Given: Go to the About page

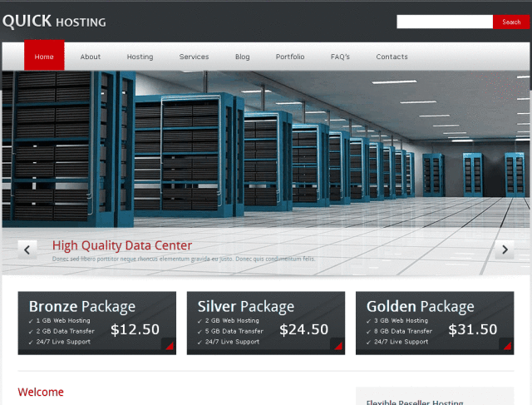Looking at the screenshot, I should (91, 57).
